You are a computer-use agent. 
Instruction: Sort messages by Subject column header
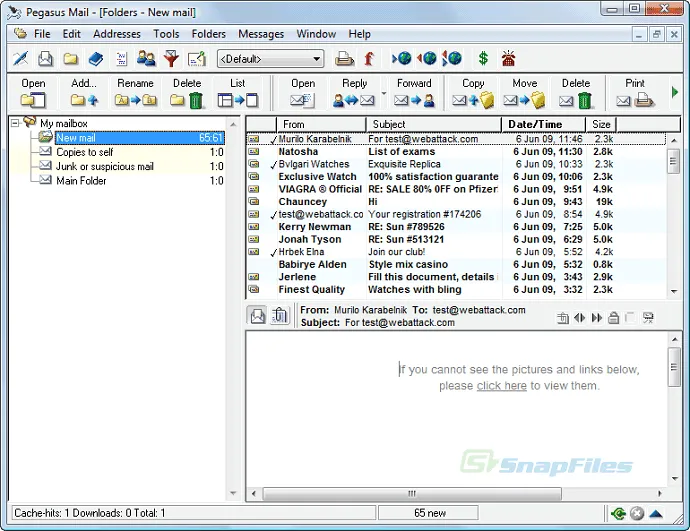pyautogui.click(x=433, y=125)
